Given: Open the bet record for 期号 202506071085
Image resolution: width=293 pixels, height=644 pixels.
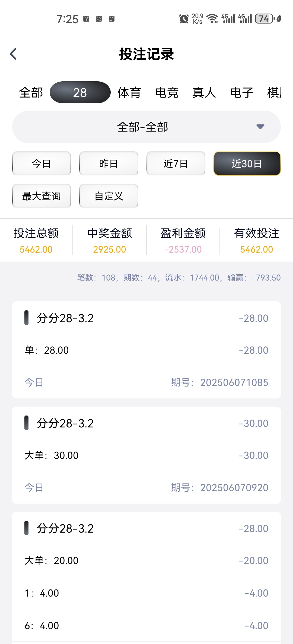Looking at the screenshot, I should point(146,350).
